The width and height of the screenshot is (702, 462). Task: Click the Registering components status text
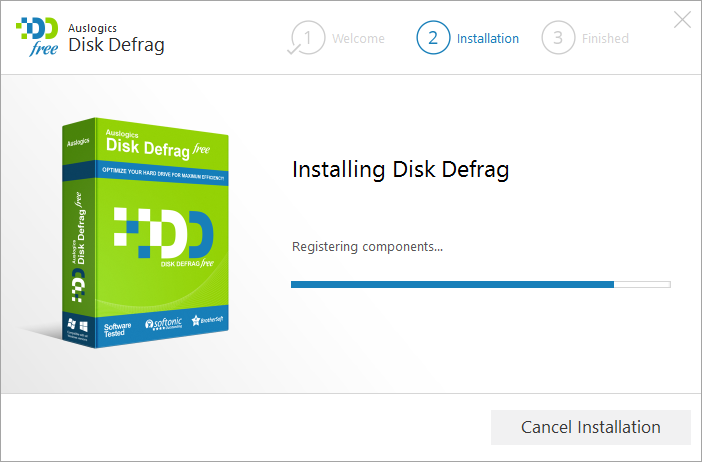(367, 247)
